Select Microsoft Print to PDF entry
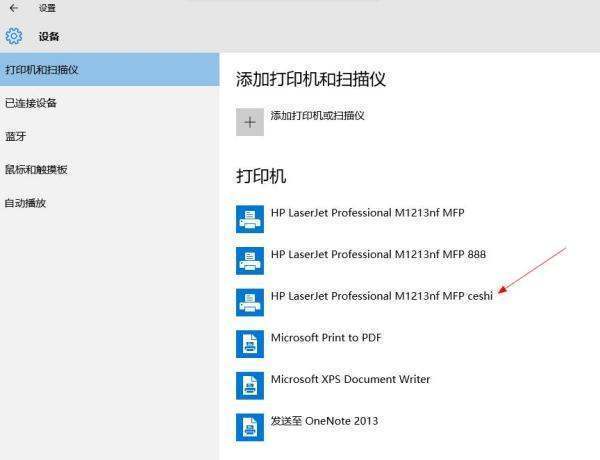 click(326, 338)
